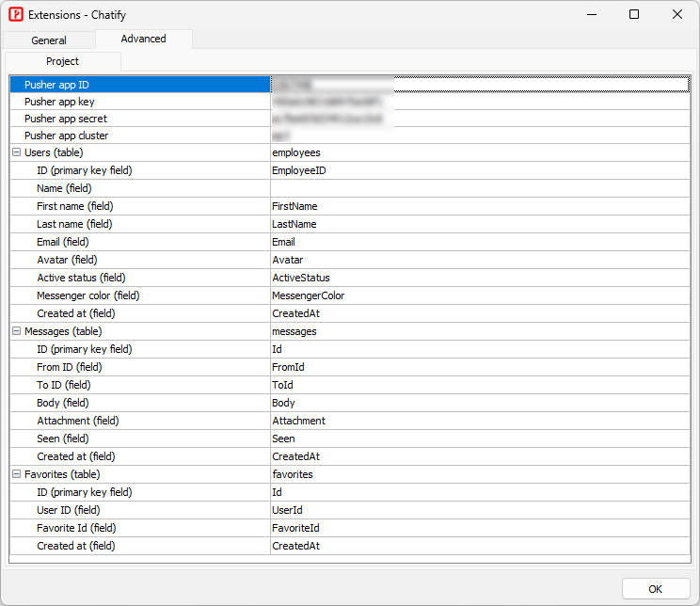Image resolution: width=700 pixels, height=606 pixels.
Task: Select the First name (field) label
Action: [x=75, y=206]
